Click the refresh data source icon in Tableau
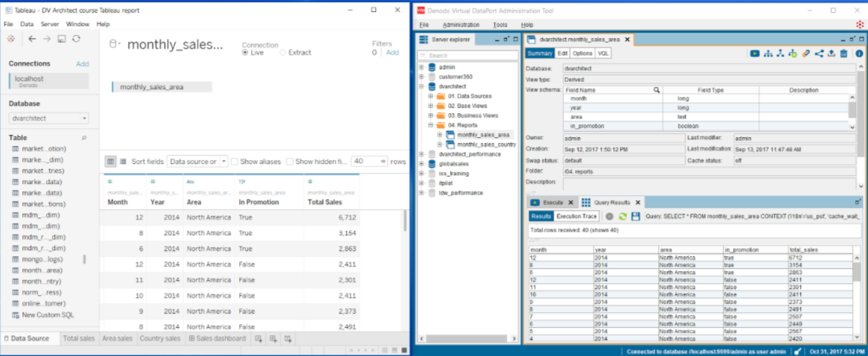The height and width of the screenshot is (356, 868). (x=77, y=39)
